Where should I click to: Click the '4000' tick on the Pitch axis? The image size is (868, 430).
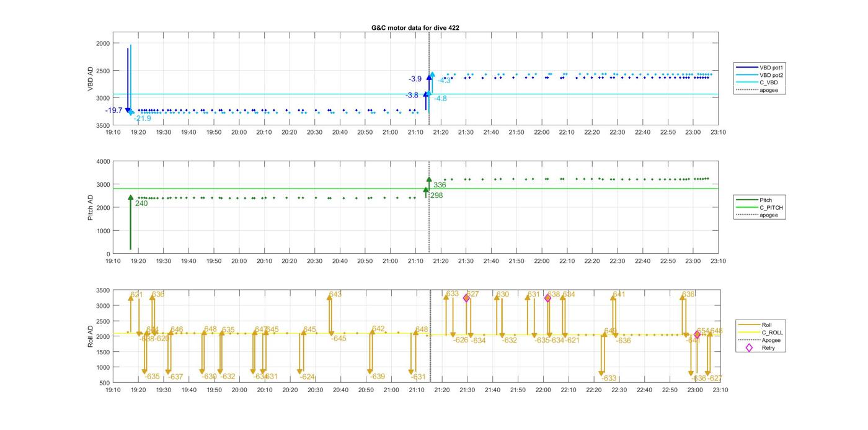(104, 161)
